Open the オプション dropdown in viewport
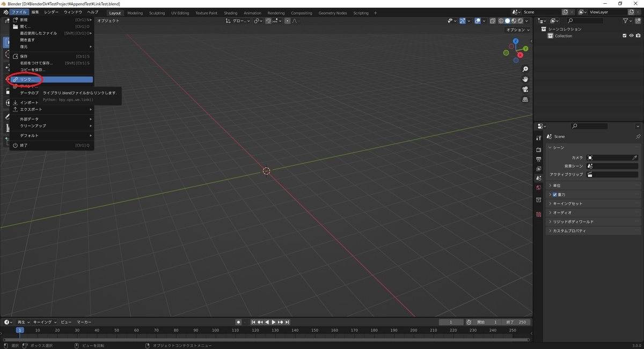This screenshot has height=349, width=644. (518, 30)
